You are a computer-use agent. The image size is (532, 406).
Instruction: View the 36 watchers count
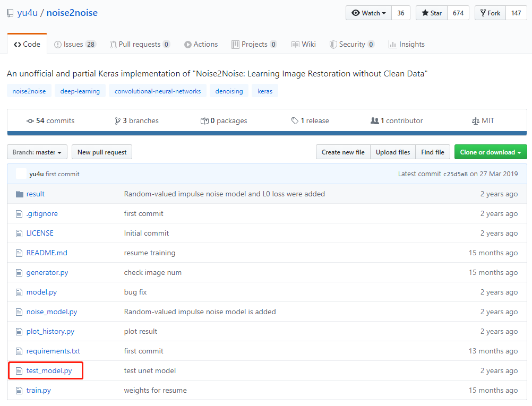[x=401, y=13]
